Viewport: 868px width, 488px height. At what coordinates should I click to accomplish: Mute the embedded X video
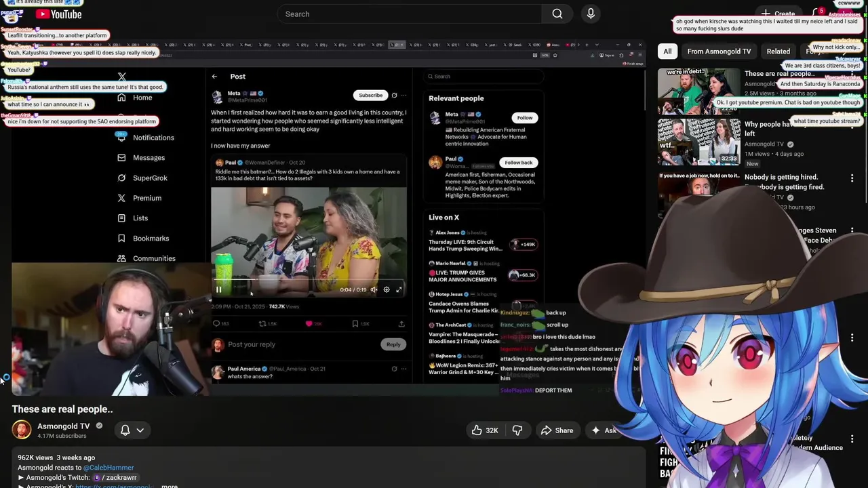[x=374, y=290]
